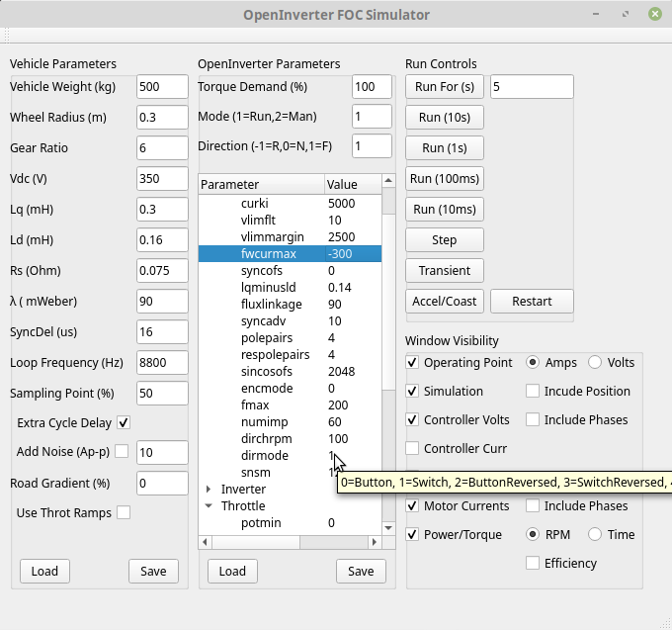Click the Accel/Coast button
Image resolution: width=672 pixels, height=630 pixels.
tap(444, 301)
